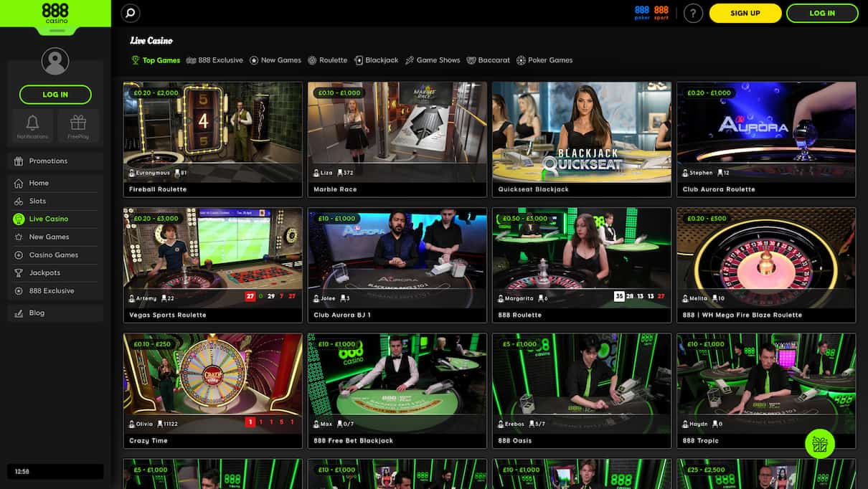
Task: Open the Blog sidebar link
Action: tap(55, 313)
